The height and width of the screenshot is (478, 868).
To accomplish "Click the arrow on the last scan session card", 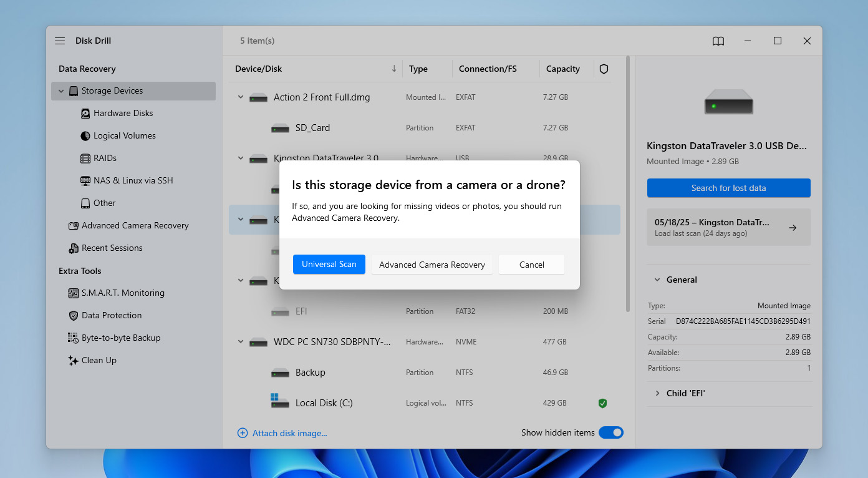I will 793,228.
